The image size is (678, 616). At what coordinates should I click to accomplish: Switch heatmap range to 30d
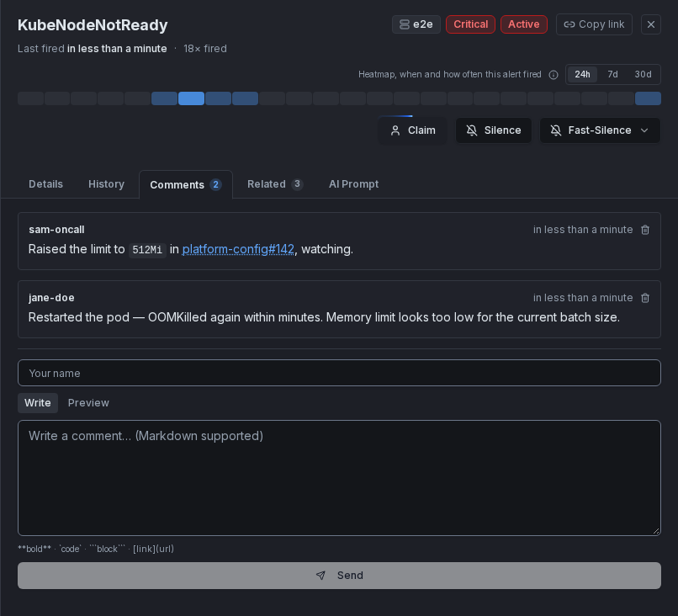pos(643,74)
